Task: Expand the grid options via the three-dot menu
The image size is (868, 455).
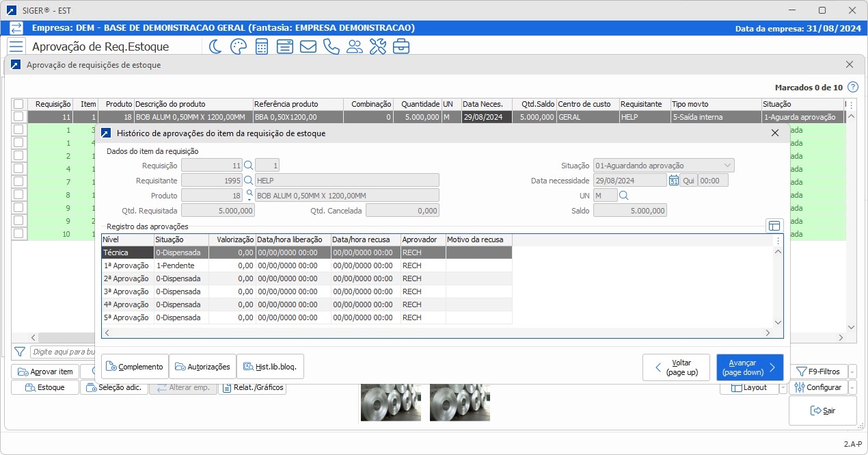Action: click(777, 239)
